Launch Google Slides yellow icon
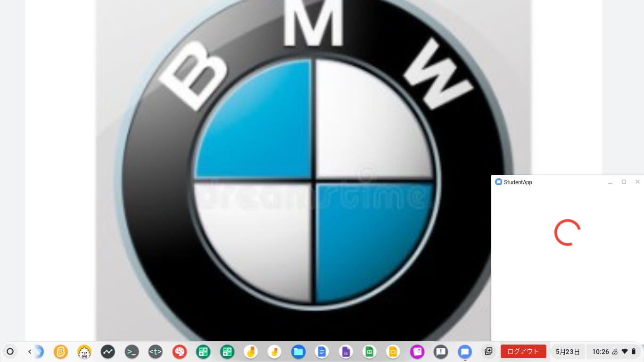 [x=393, y=352]
